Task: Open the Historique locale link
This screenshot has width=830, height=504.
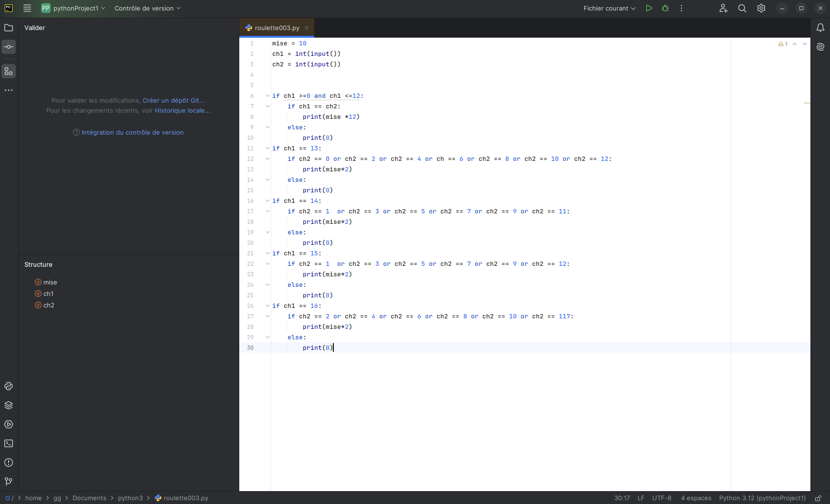Action: tap(182, 110)
